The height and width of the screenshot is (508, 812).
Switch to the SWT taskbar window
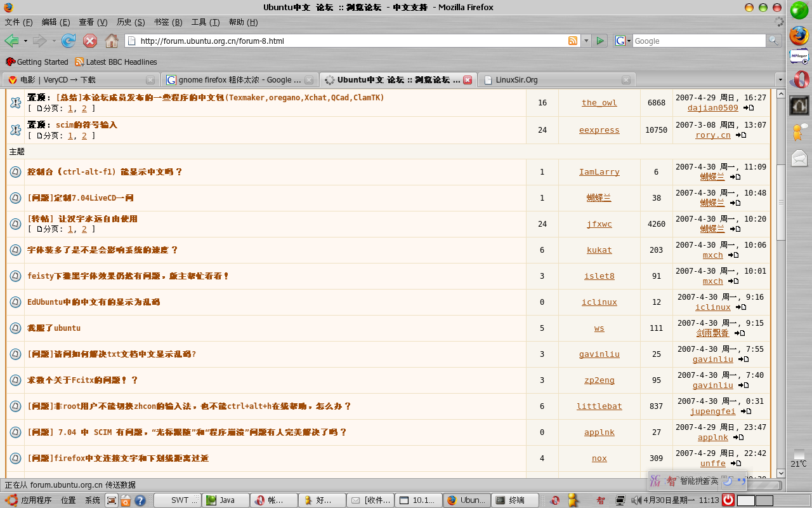click(178, 500)
